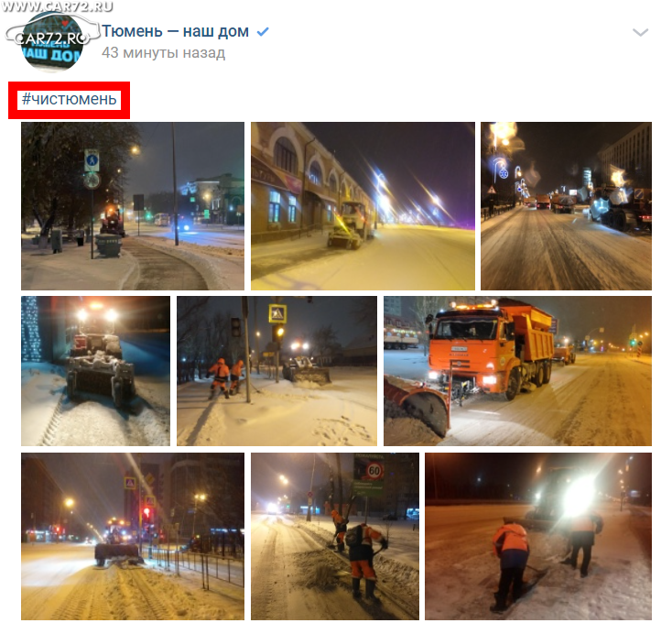Open photo of orange KAMAZ plow truck

tap(517, 371)
